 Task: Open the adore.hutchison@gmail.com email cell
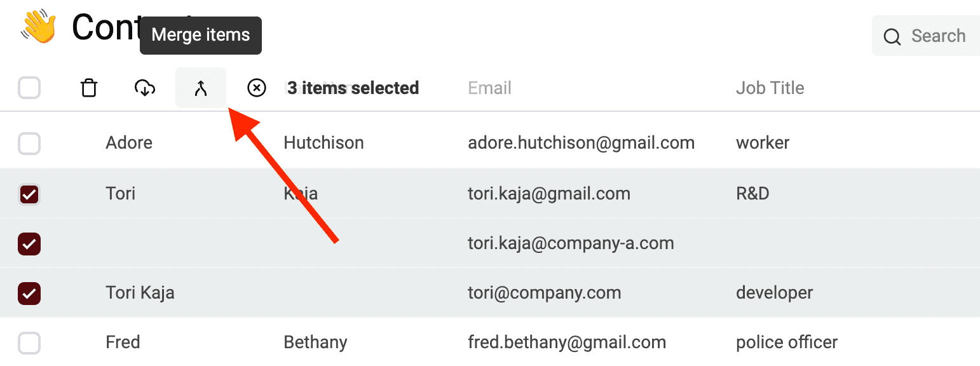581,143
